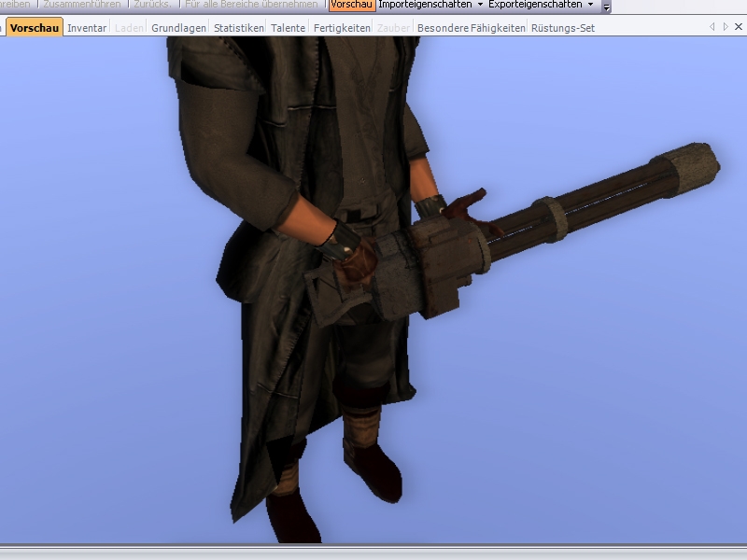Click the toolbar overflow options arrow
Viewport: 747px width, 560px height.
[x=606, y=7]
